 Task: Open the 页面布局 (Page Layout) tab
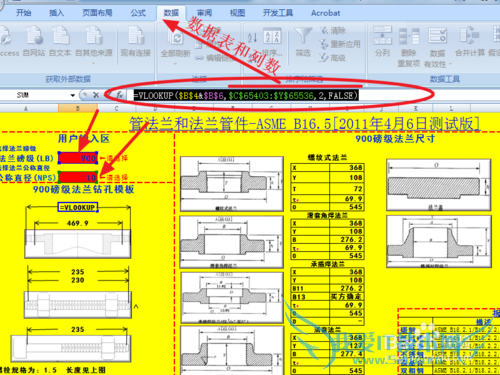click(x=97, y=13)
